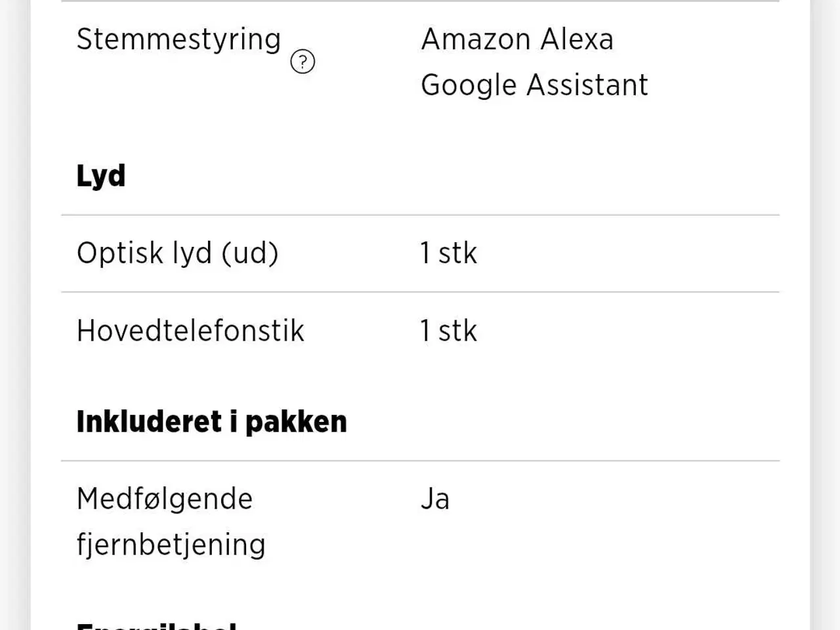Click the 1 stk value for Optisk lyd

click(x=448, y=253)
